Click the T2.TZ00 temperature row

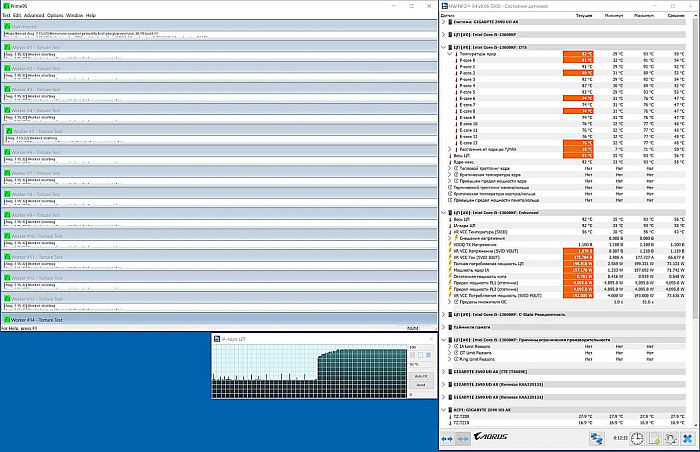pos(566,416)
